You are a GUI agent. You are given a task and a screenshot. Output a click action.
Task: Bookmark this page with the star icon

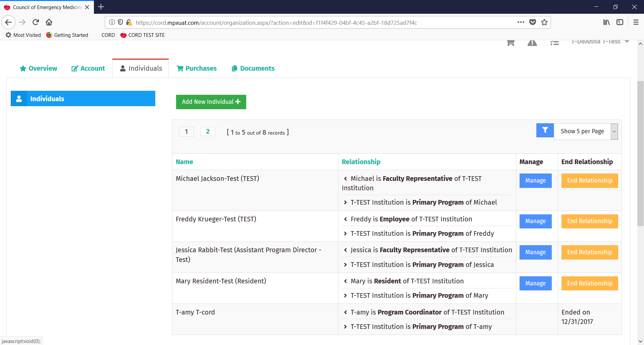pos(544,22)
